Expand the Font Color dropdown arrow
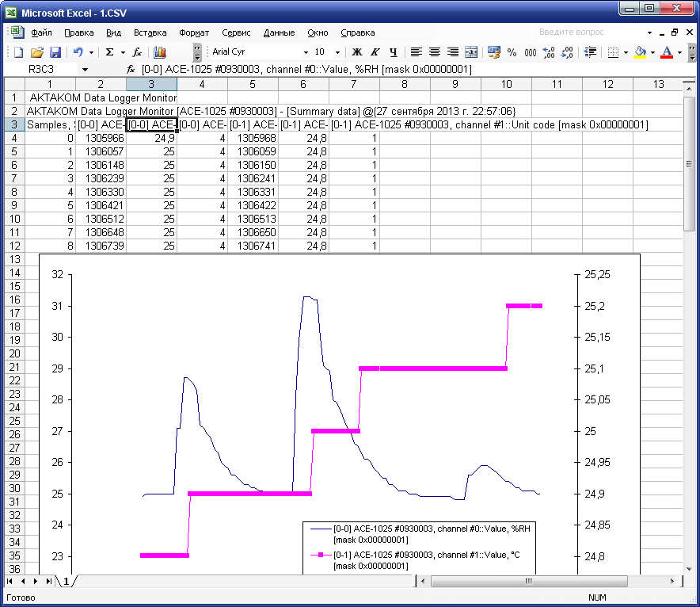The width and height of the screenshot is (700, 607). (x=679, y=52)
